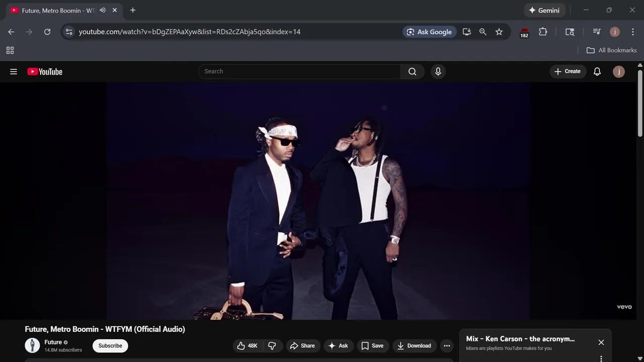Open the Future channel name link
Screen dimensions: 644x362
(53, 342)
